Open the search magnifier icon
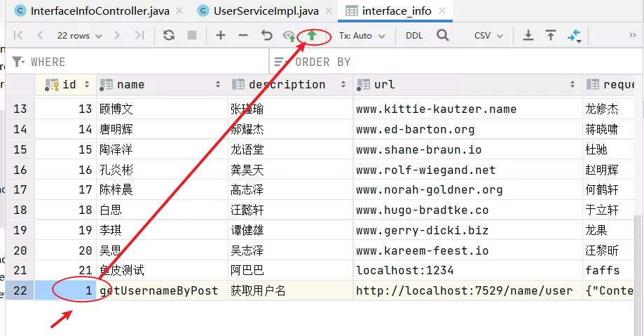 point(443,35)
